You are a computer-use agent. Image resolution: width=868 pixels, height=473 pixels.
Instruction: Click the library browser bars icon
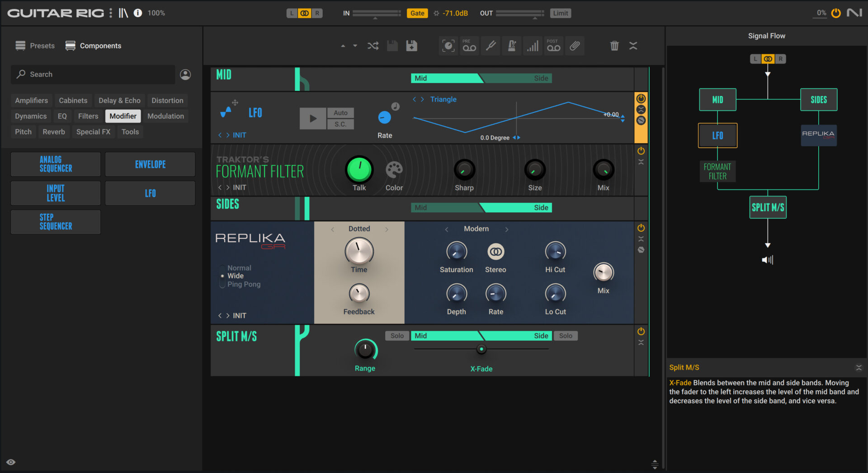(123, 13)
